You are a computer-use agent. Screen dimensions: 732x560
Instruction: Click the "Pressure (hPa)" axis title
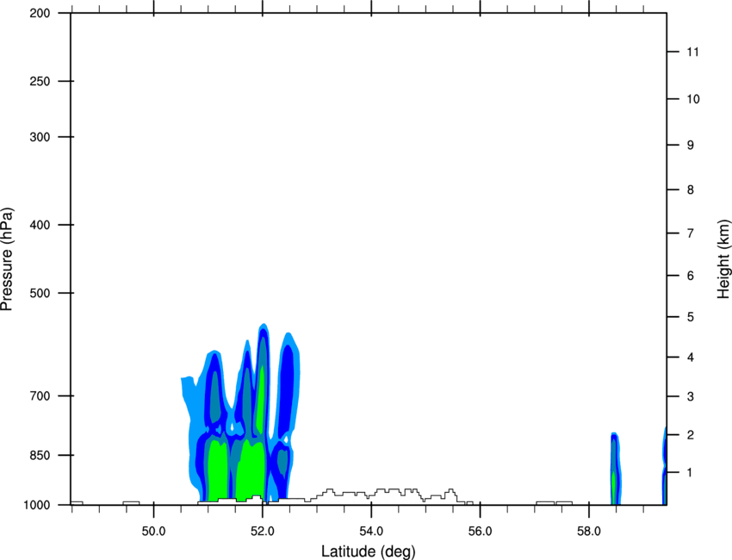pyautogui.click(x=7, y=259)
